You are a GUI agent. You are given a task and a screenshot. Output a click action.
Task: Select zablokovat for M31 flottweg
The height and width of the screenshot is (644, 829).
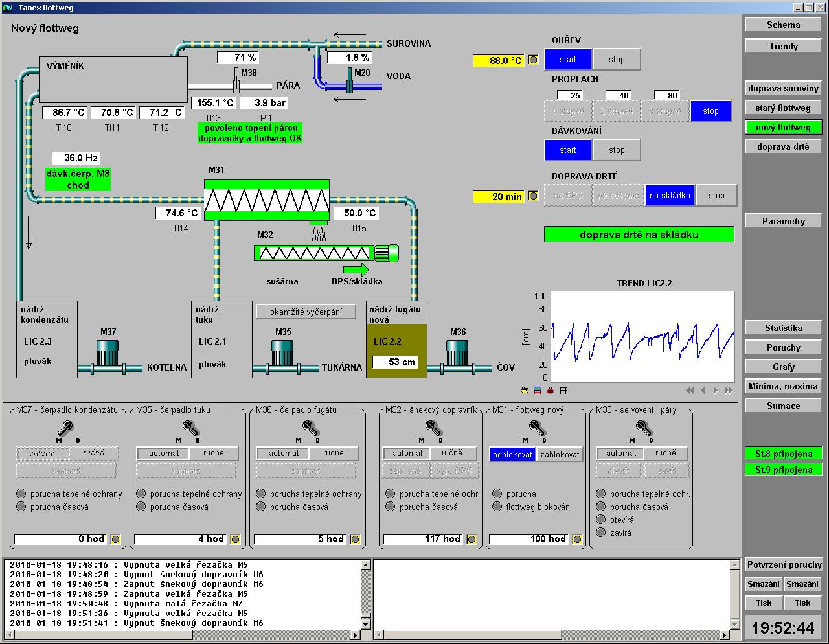click(x=560, y=454)
